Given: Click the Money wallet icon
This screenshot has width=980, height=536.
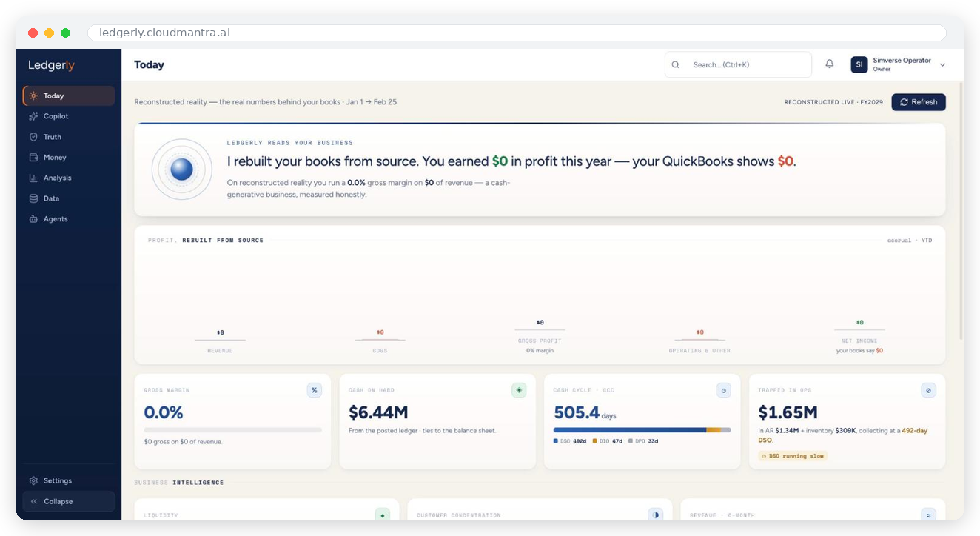Looking at the screenshot, I should click(33, 158).
